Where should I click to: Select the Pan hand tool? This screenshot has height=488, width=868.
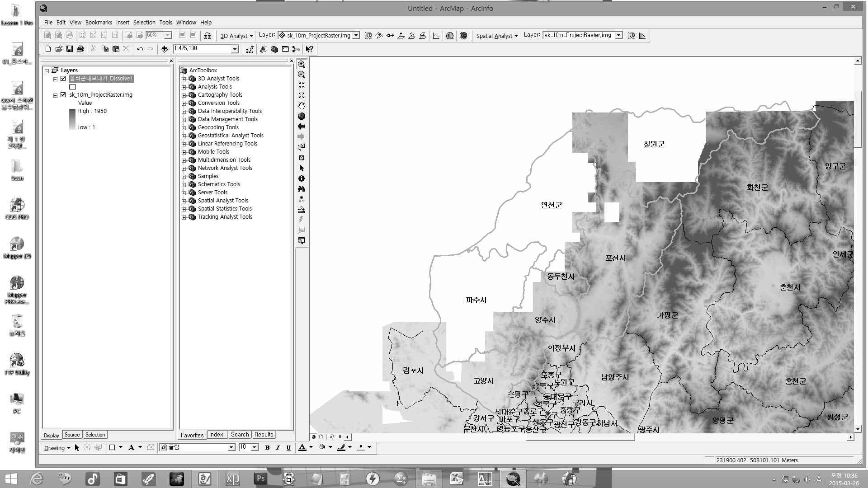click(302, 106)
